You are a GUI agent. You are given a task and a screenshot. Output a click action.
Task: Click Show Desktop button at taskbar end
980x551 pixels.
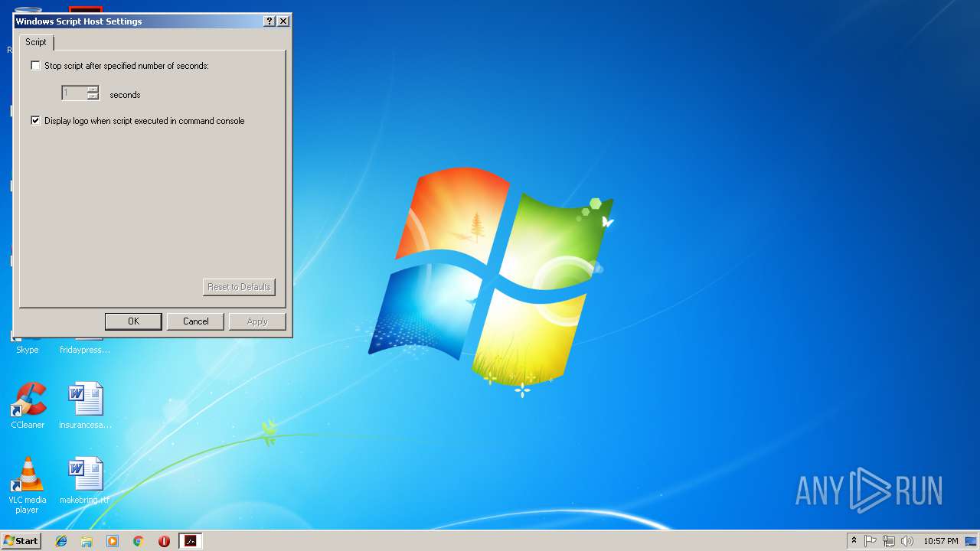(x=972, y=541)
